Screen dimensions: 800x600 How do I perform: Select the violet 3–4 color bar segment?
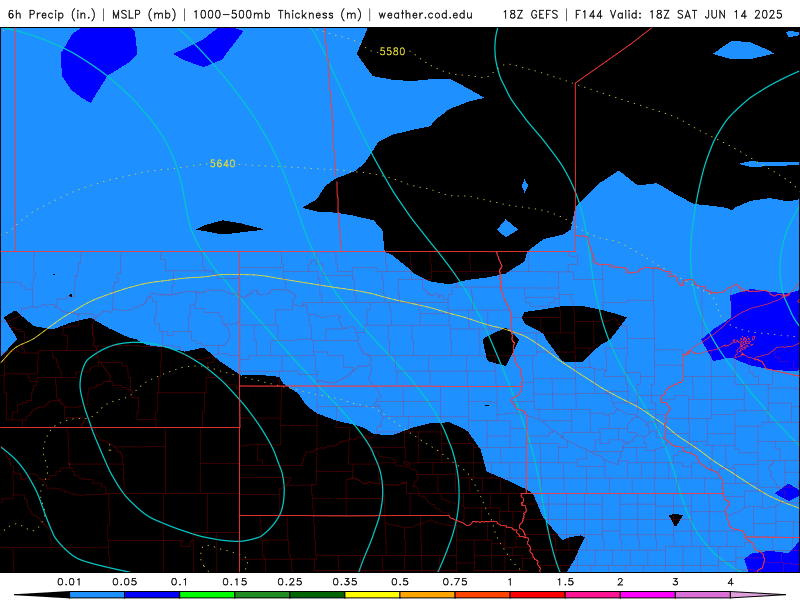tap(703, 595)
